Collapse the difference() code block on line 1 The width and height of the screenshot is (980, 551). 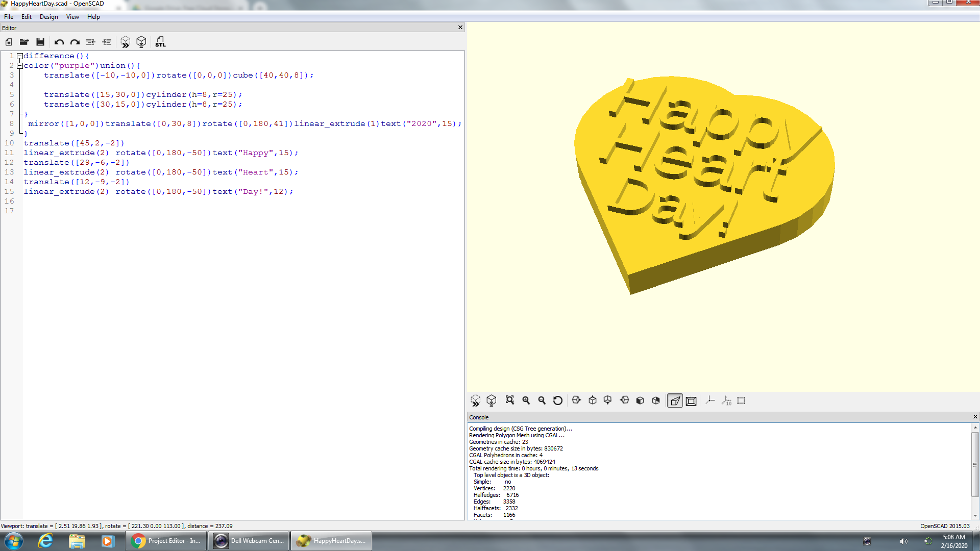(19, 56)
